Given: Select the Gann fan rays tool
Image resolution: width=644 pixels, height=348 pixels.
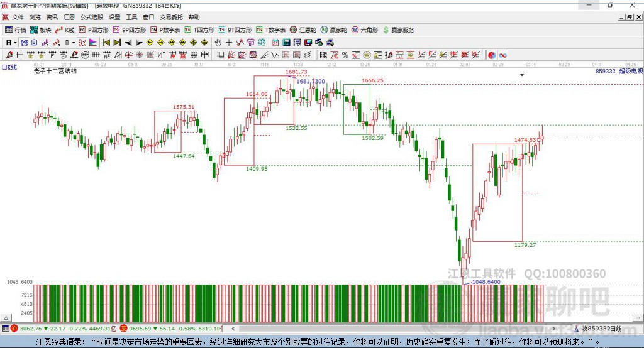Looking at the screenshot, I should (x=231, y=55).
